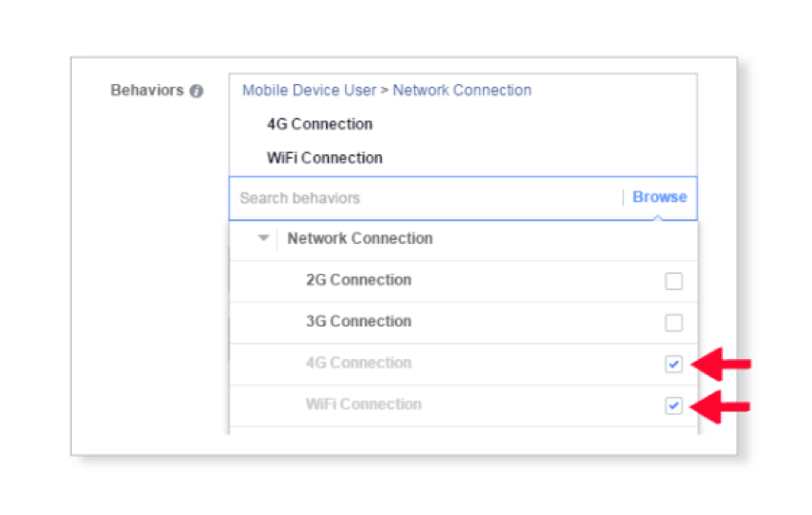Click the Network Connection category header row
The height and width of the screenshot is (515, 812).
360,238
